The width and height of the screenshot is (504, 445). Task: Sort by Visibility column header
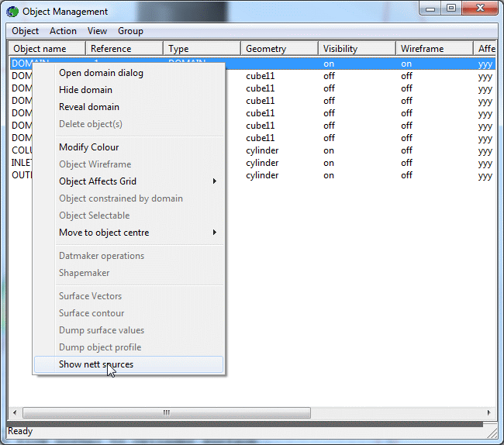tap(340, 49)
